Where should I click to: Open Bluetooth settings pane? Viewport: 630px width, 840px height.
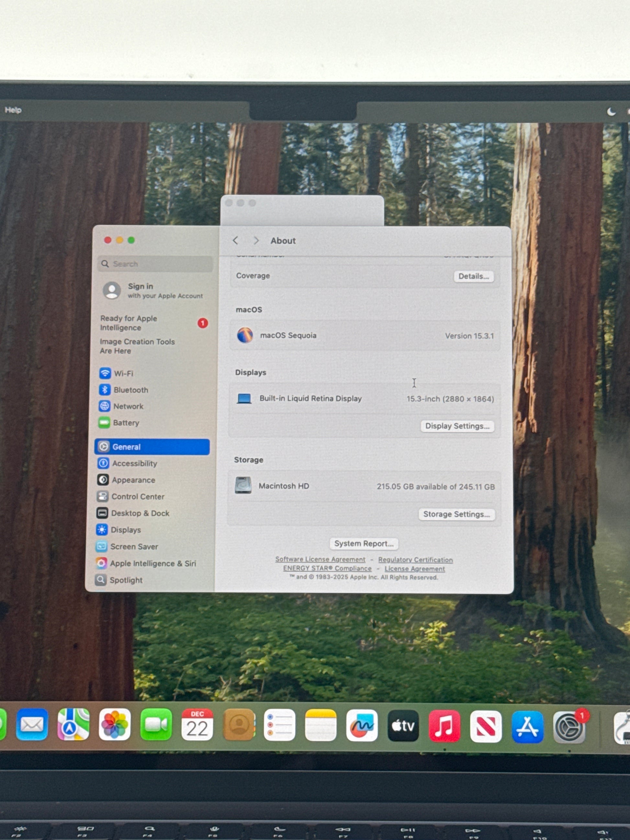130,390
